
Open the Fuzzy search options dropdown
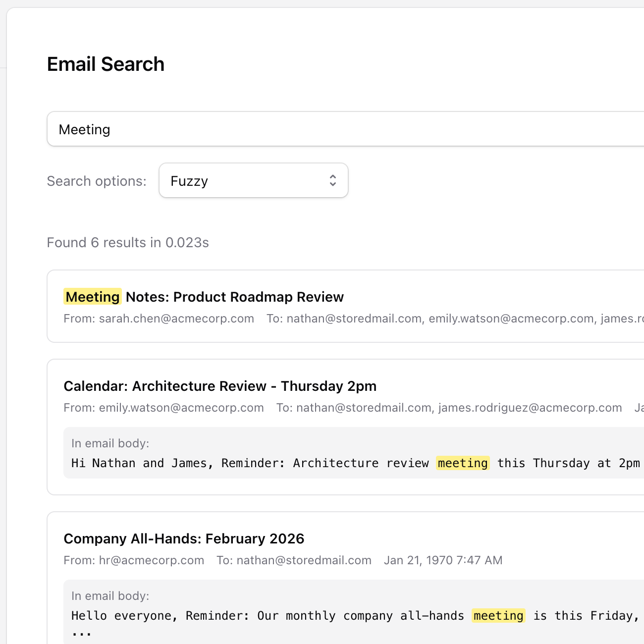[253, 181]
